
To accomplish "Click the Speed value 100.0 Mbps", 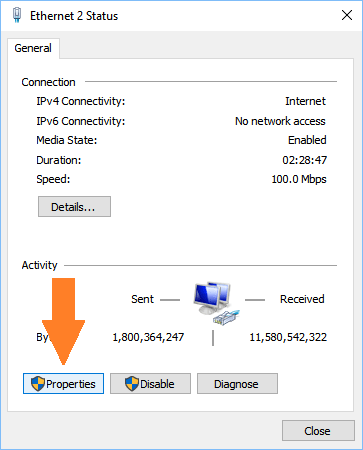I will tap(299, 179).
